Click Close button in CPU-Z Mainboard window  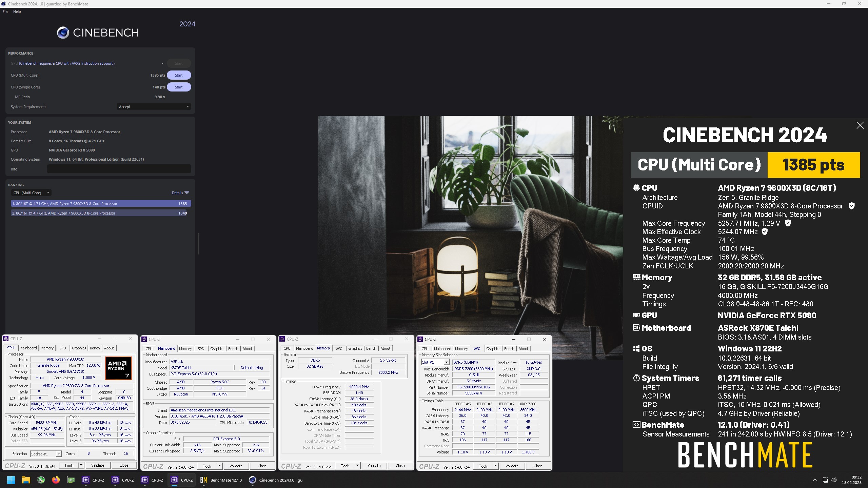point(262,466)
